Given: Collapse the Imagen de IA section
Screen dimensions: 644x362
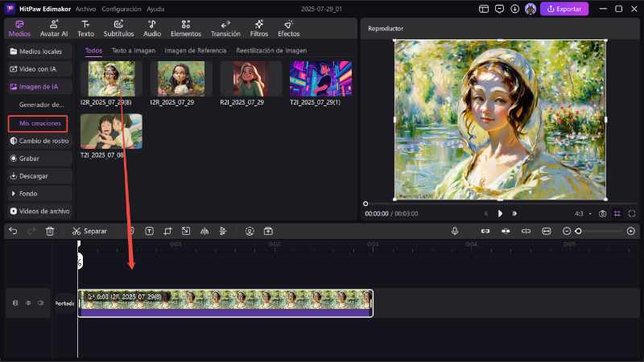Looking at the screenshot, I should pos(39,87).
